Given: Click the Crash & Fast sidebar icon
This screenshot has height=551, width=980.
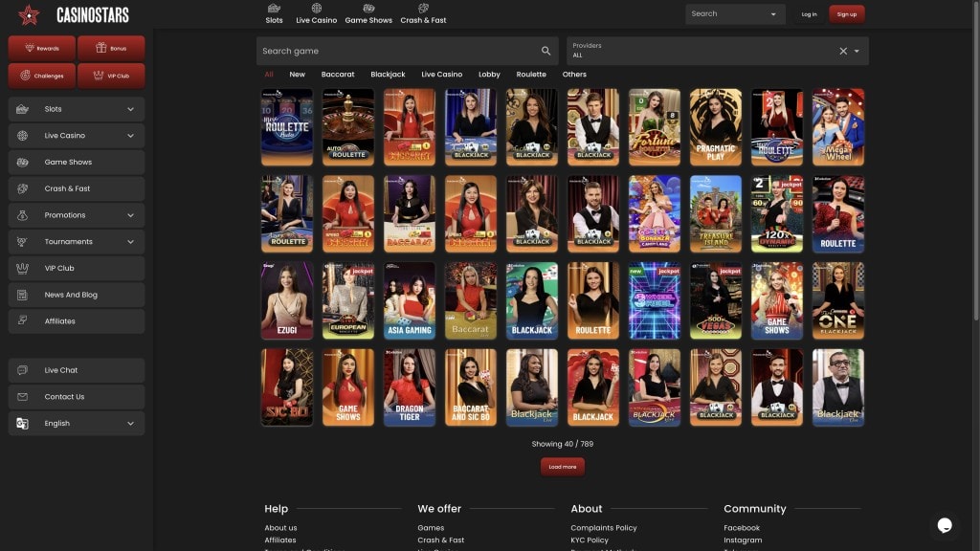Looking at the screenshot, I should click(x=23, y=188).
